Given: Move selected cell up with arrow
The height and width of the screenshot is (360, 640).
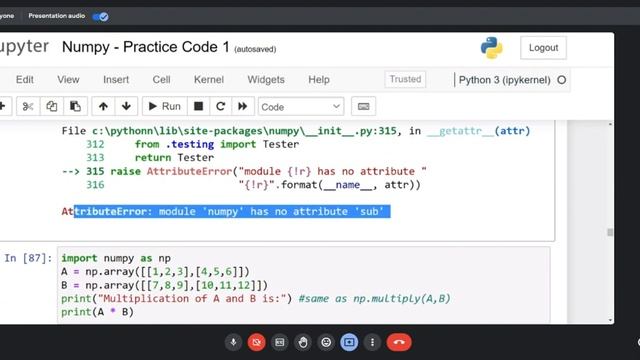Looking at the screenshot, I should point(103,107).
